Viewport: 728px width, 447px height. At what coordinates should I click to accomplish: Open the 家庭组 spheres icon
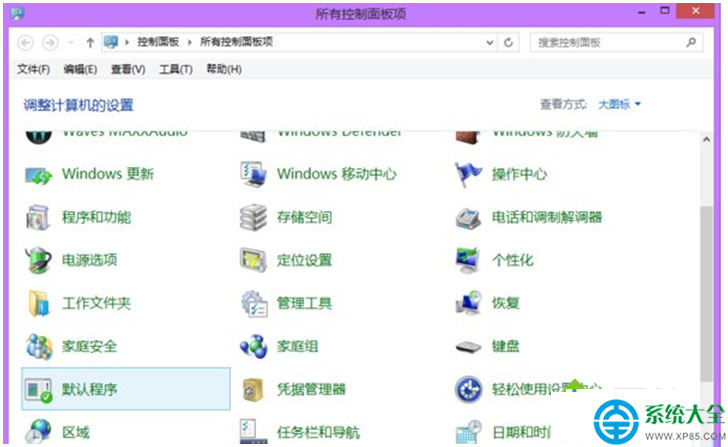[x=254, y=346]
